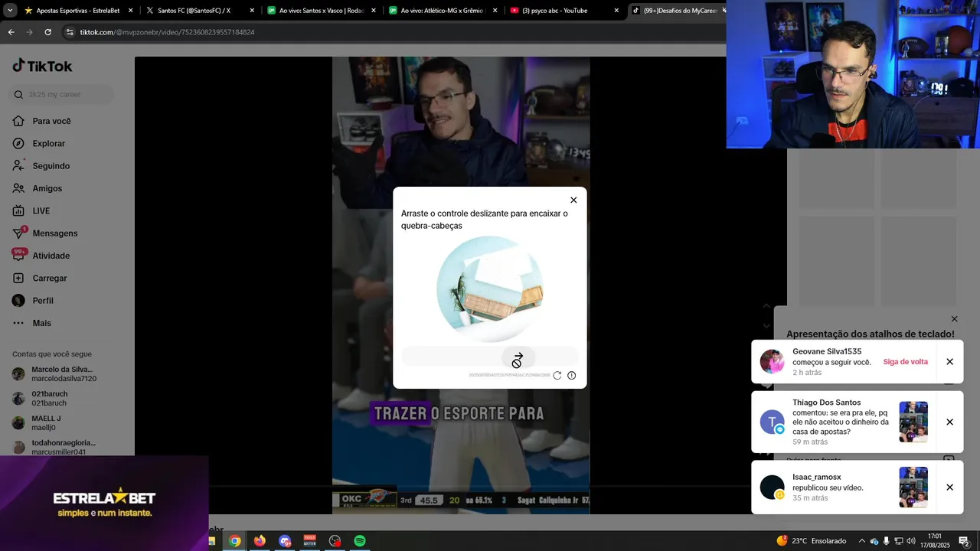Open Explorar in TikTok sidebar

(39, 144)
